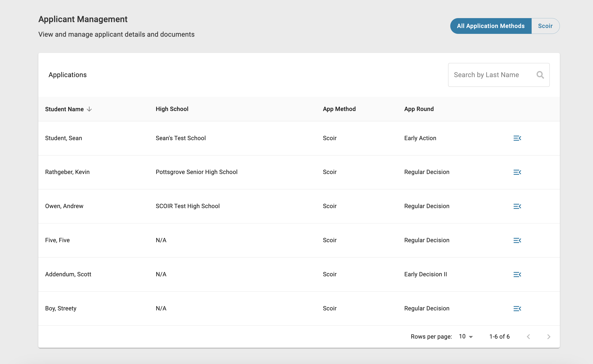Open details icon for Owen, Andrew row
This screenshot has height=364, width=593.
(517, 206)
